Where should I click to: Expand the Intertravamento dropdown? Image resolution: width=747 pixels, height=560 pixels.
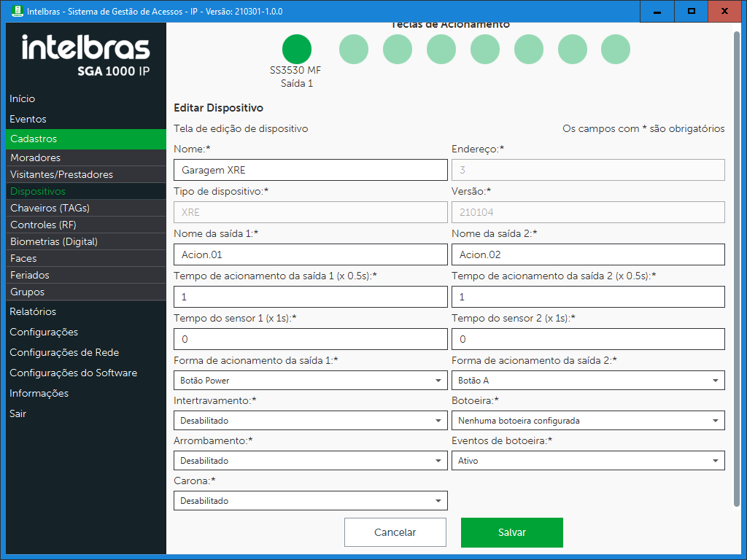[310, 421]
